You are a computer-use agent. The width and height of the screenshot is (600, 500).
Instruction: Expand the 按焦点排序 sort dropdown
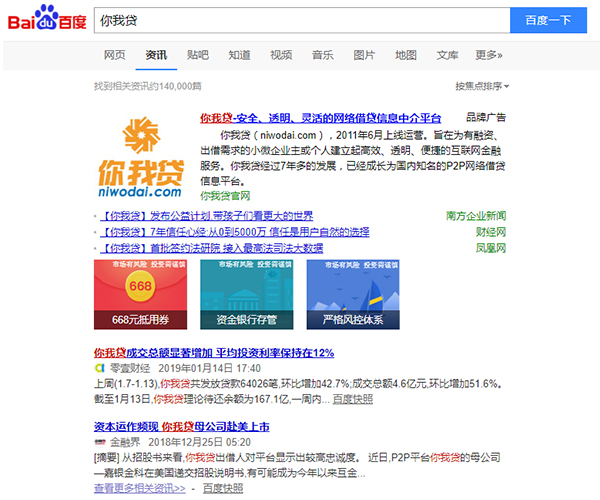tap(482, 87)
